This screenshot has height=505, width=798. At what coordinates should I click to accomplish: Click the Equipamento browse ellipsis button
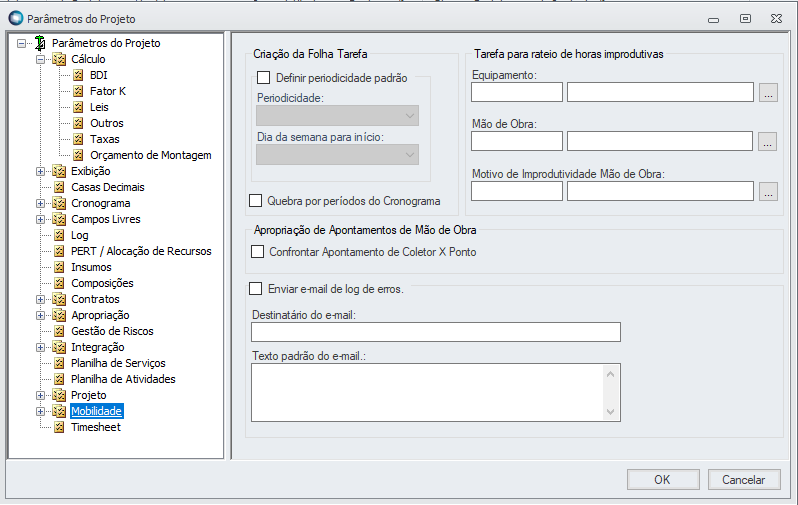coord(768,93)
